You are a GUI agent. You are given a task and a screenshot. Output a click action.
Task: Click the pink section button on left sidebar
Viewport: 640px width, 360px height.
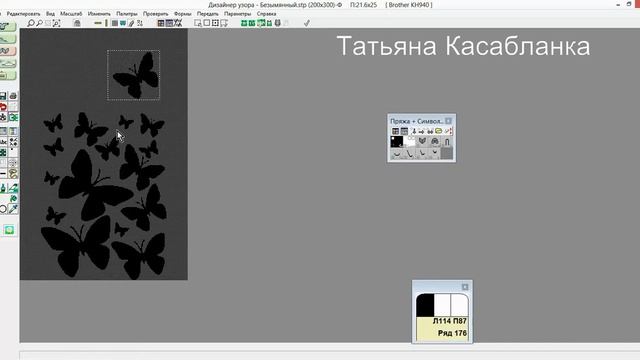coord(8,51)
